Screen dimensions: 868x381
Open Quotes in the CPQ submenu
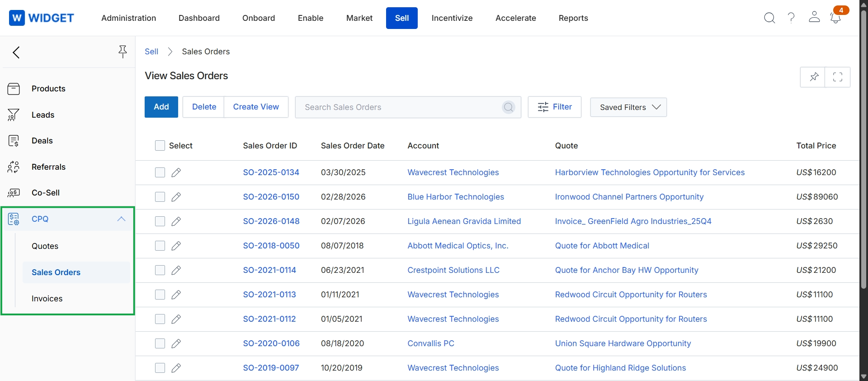click(45, 246)
